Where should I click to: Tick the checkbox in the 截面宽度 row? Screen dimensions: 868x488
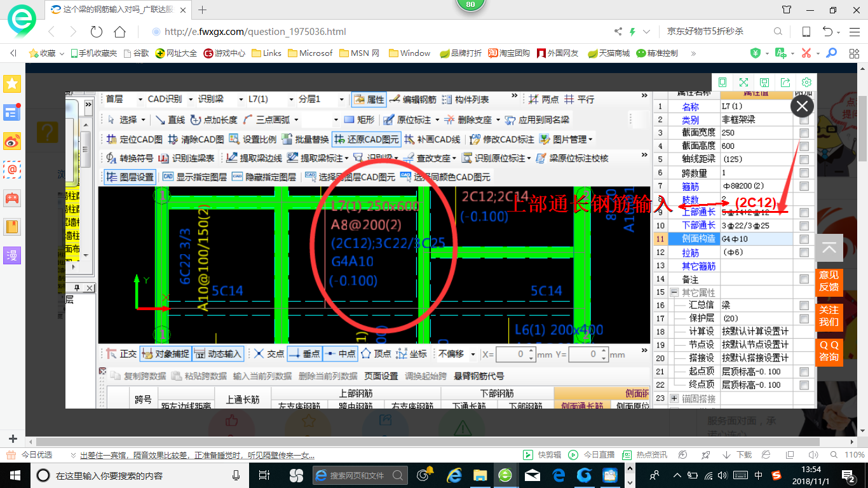click(x=804, y=133)
